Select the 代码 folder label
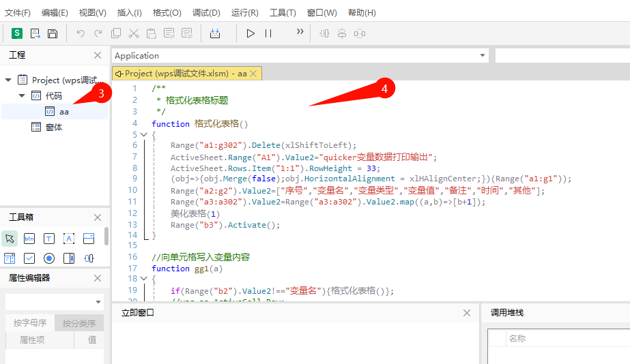Viewport: 630px width, 364px height. pyautogui.click(x=54, y=95)
